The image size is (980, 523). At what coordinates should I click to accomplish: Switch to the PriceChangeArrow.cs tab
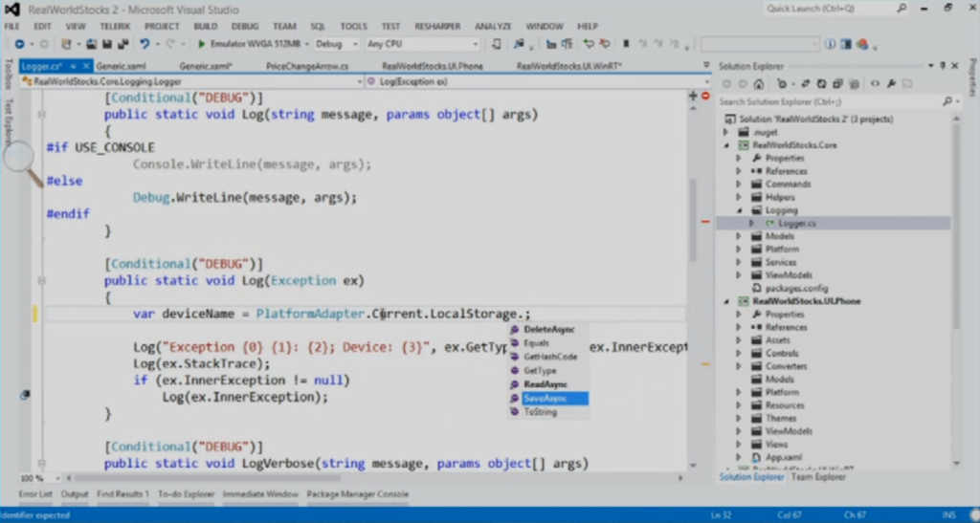pos(307,66)
